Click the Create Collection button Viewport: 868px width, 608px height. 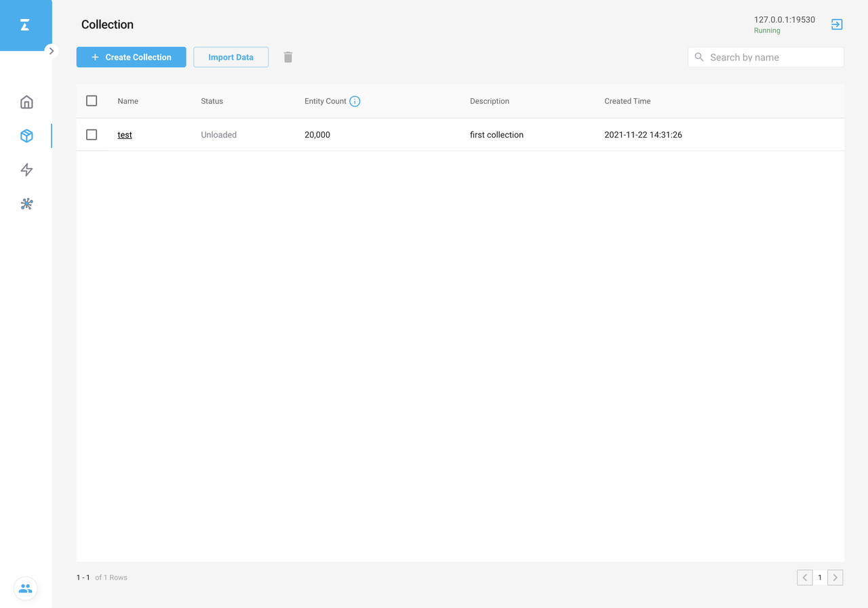[131, 57]
